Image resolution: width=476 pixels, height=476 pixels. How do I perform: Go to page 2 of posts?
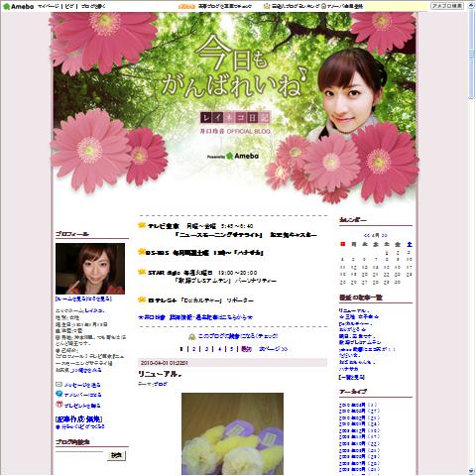tap(194, 349)
